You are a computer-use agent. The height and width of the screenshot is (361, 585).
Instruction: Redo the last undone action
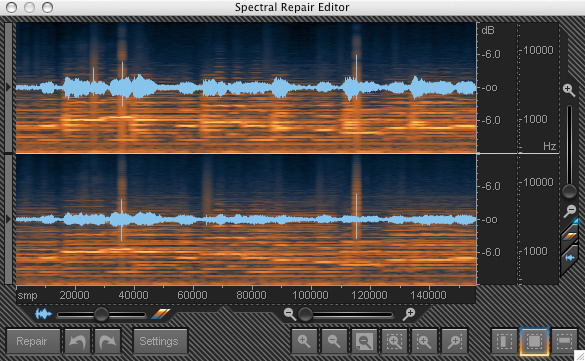point(107,341)
